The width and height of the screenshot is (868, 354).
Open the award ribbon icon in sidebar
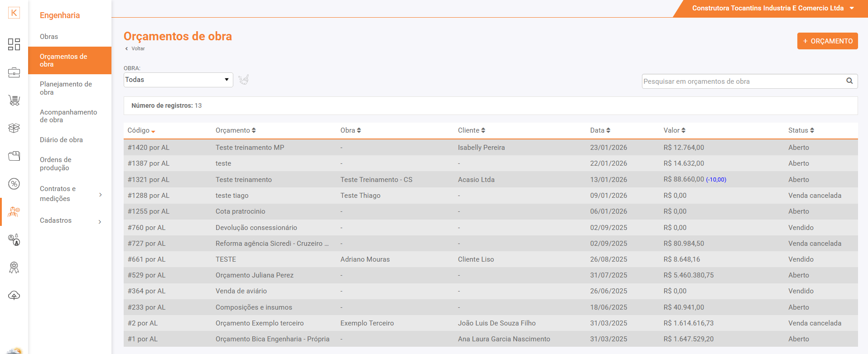point(14,268)
